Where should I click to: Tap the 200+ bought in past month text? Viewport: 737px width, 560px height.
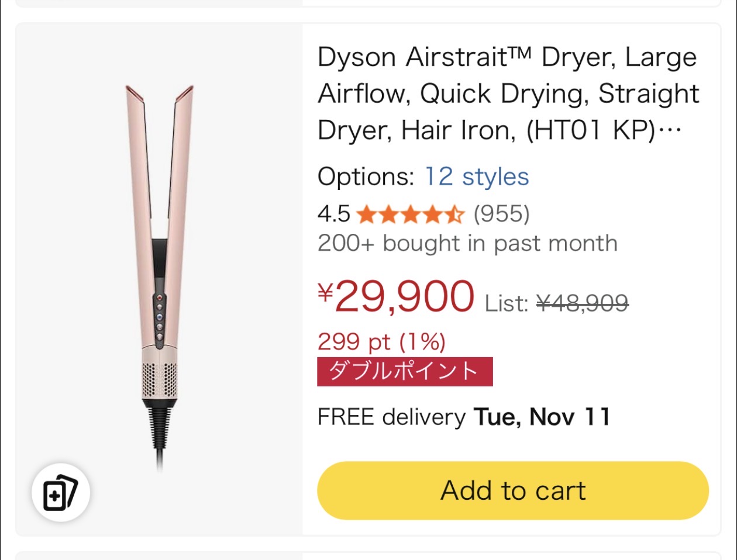(x=467, y=243)
